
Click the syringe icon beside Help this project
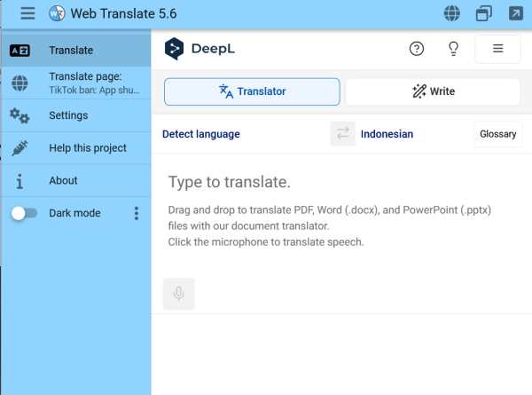click(x=20, y=148)
